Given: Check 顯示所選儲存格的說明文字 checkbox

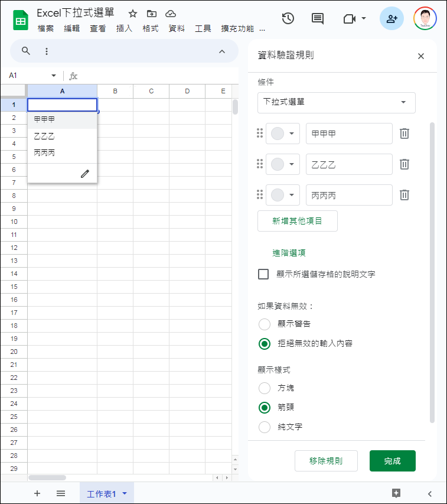Looking at the screenshot, I should pyautogui.click(x=263, y=274).
